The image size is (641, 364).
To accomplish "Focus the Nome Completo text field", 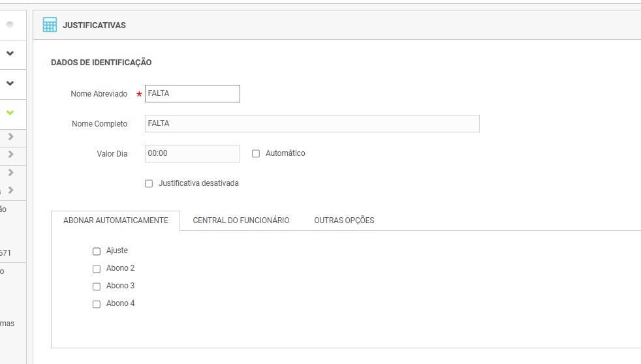I will [x=312, y=123].
